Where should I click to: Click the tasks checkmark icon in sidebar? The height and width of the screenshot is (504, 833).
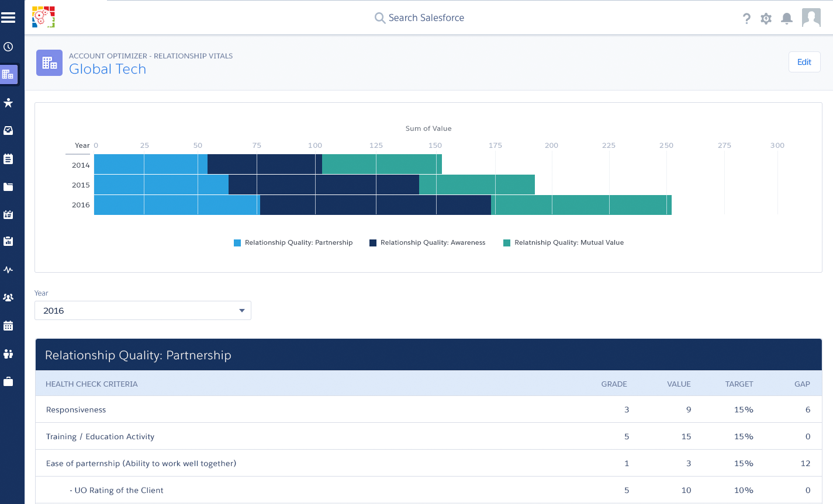[9, 130]
